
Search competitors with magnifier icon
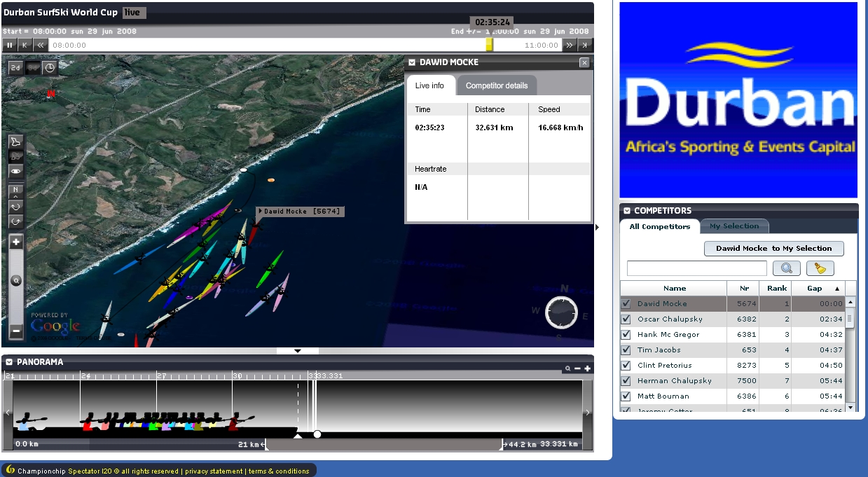click(786, 268)
